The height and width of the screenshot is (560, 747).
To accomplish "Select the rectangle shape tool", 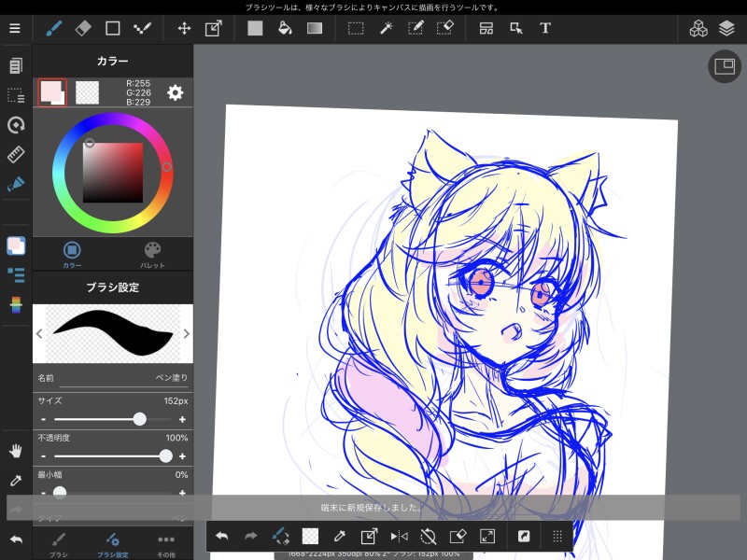I will pyautogui.click(x=112, y=29).
